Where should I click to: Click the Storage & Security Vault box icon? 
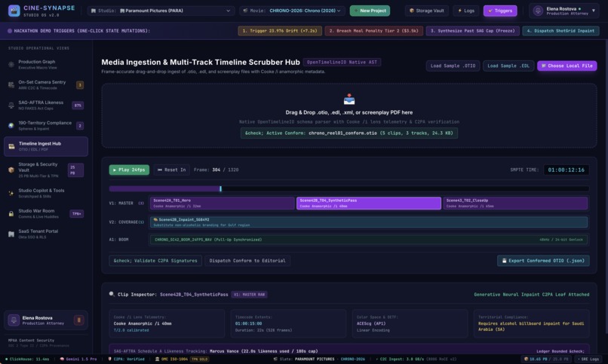pyautogui.click(x=11, y=170)
